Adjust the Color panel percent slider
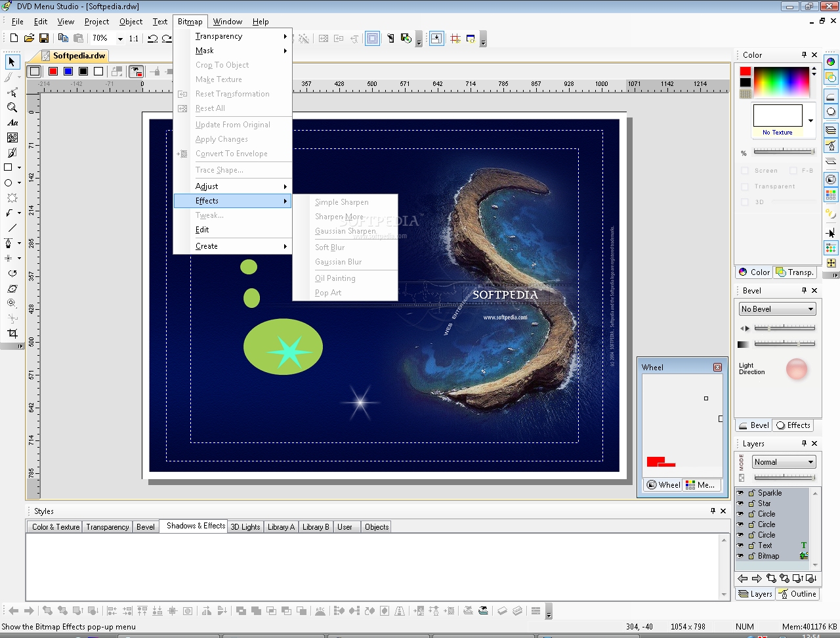840x638 pixels. point(784,152)
